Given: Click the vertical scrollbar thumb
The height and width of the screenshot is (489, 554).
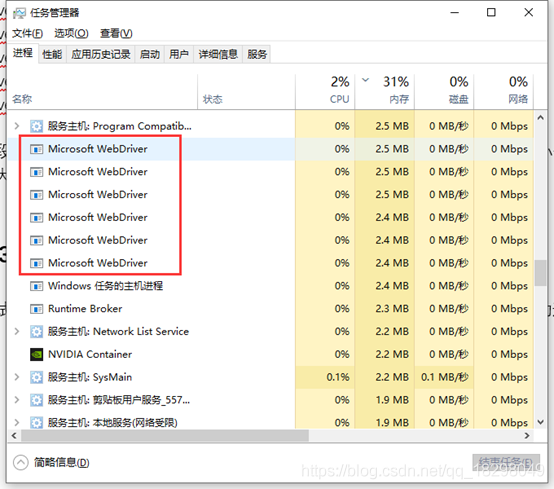Looking at the screenshot, I should [x=540, y=273].
